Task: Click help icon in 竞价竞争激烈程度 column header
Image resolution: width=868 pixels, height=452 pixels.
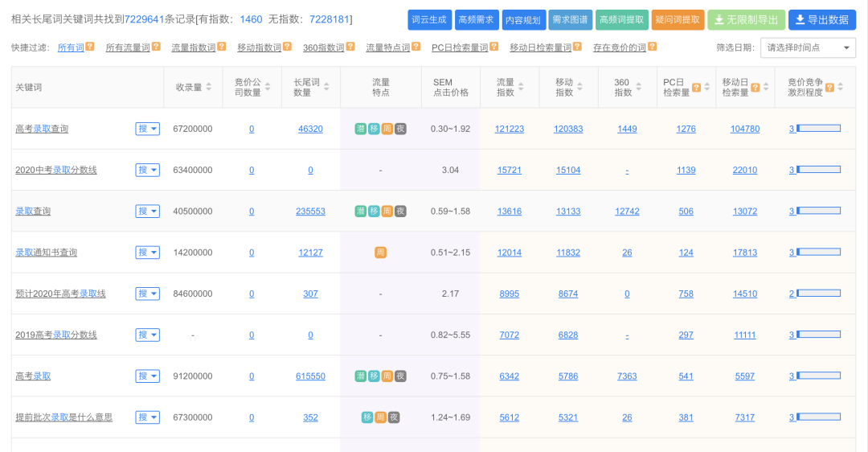Action: tap(829, 88)
